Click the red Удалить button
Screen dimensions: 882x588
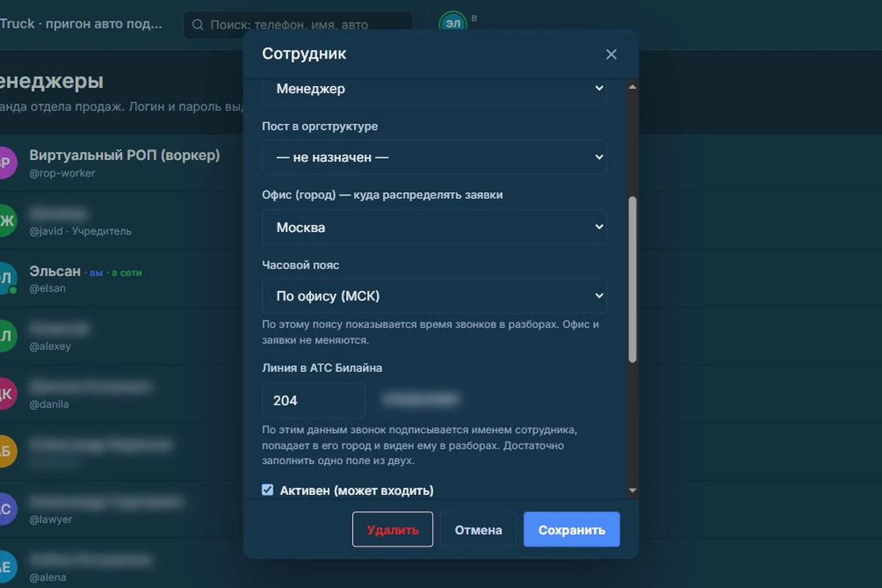[x=392, y=530]
